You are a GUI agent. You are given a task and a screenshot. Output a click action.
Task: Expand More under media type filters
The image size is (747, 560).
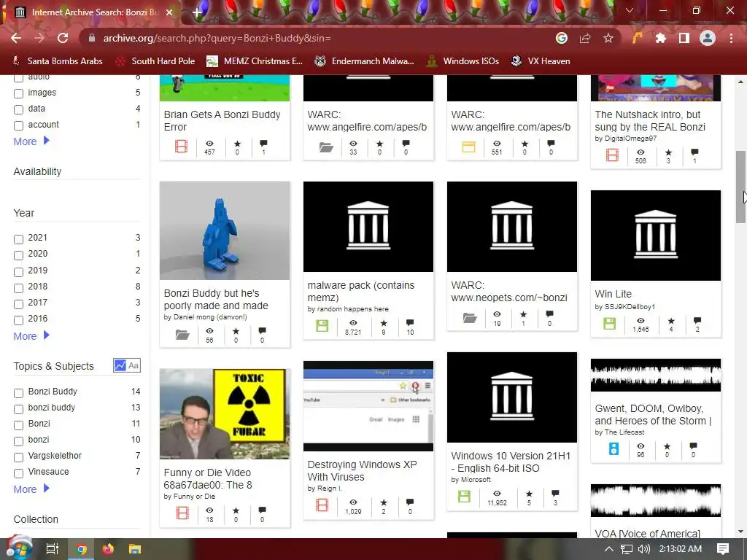click(31, 141)
